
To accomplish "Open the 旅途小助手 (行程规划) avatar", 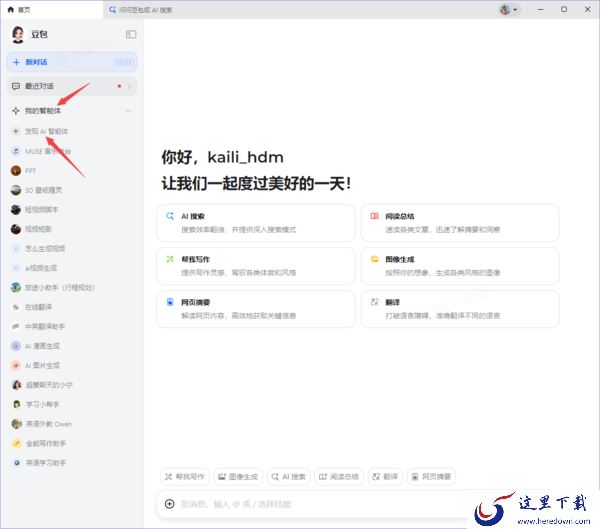I will point(16,287).
